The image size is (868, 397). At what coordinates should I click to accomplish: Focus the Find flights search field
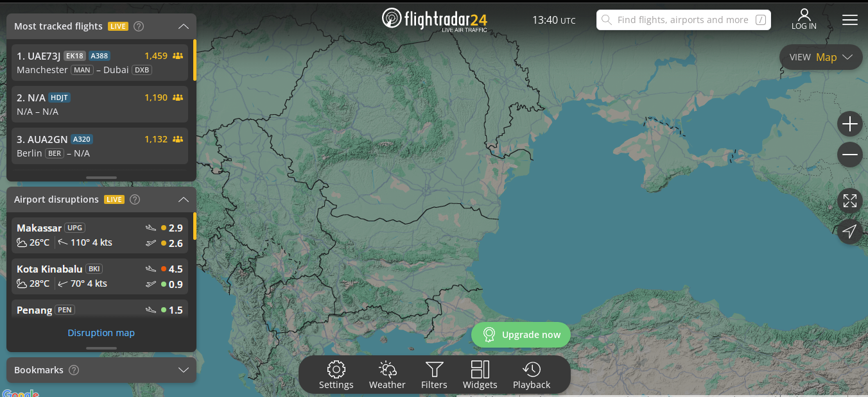click(x=684, y=20)
